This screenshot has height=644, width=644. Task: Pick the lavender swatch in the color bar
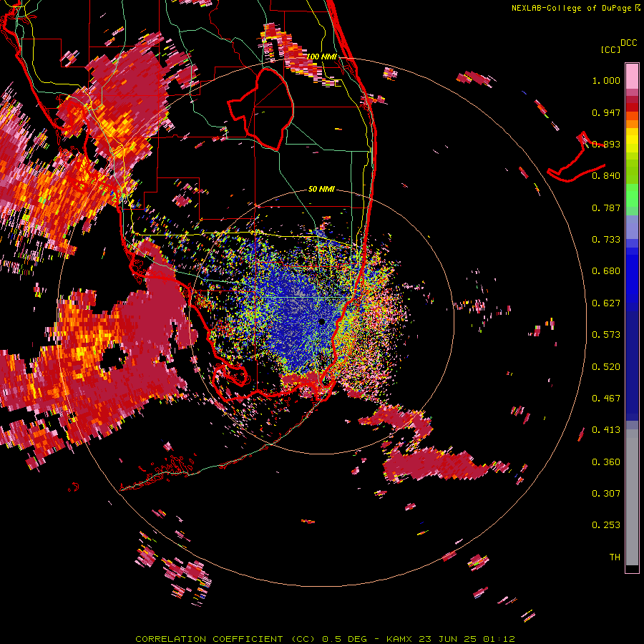(632, 228)
